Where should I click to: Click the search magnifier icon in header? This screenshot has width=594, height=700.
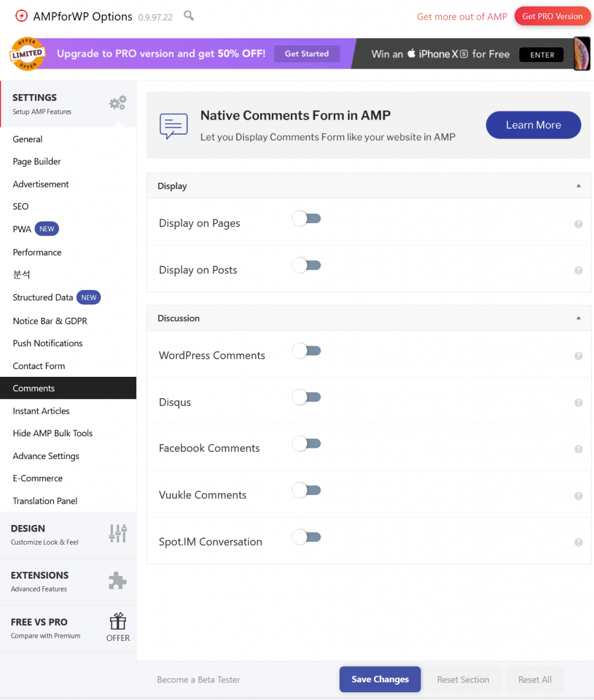pos(189,16)
